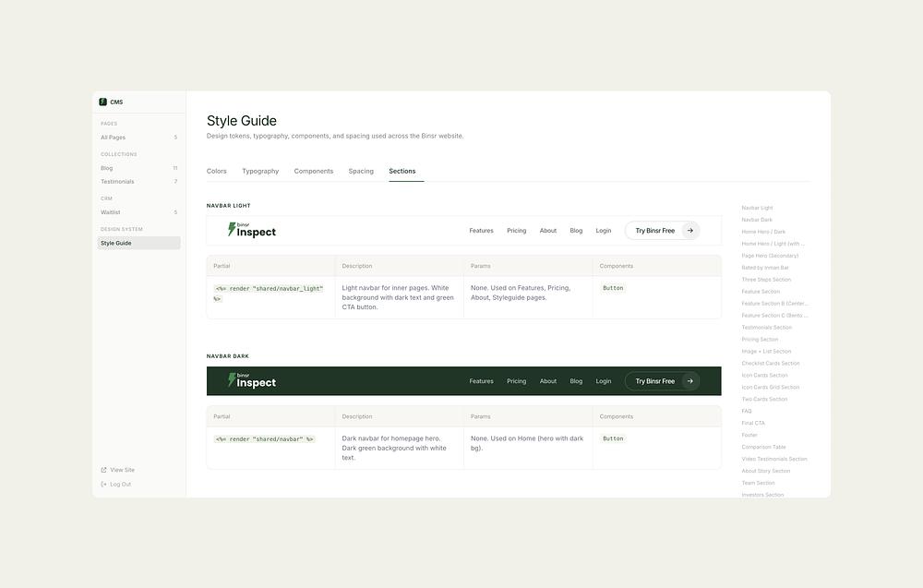
Task: Jump to Team Section in index
Action: pyautogui.click(x=758, y=483)
